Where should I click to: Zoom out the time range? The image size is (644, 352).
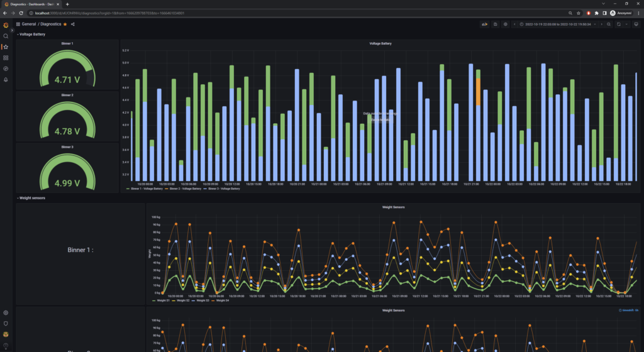pos(609,25)
